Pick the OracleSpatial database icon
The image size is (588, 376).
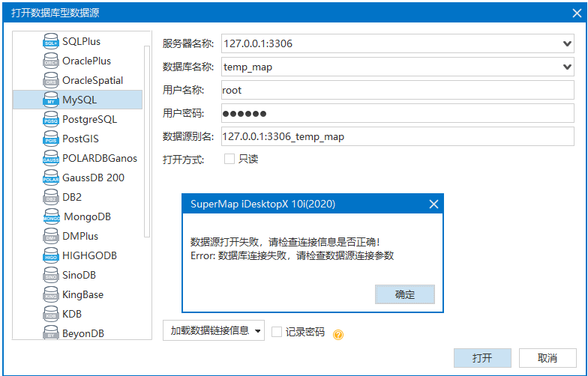51,80
